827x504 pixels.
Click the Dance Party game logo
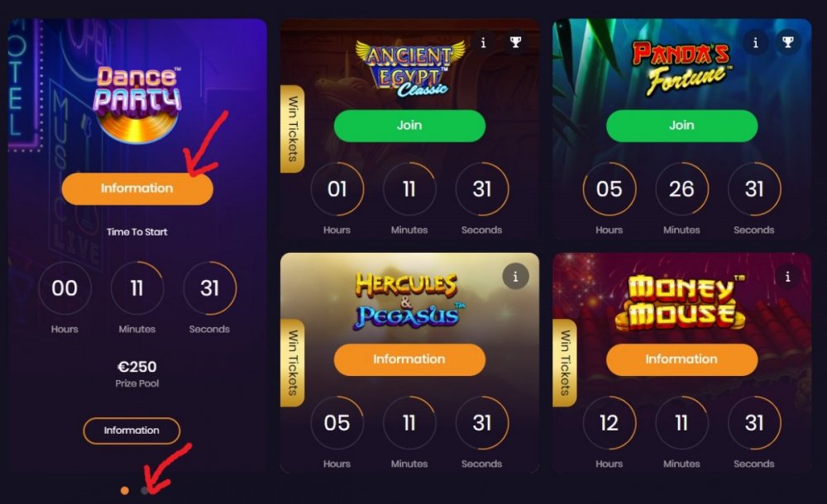pos(137,104)
